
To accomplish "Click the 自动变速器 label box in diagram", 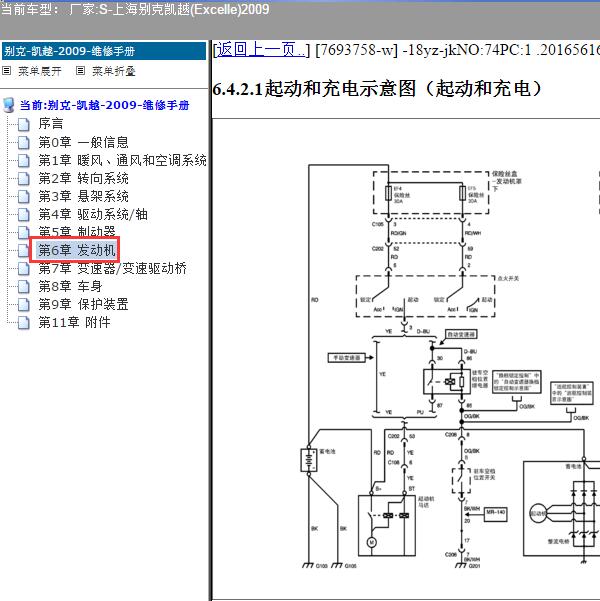I will pyautogui.click(x=461, y=334).
